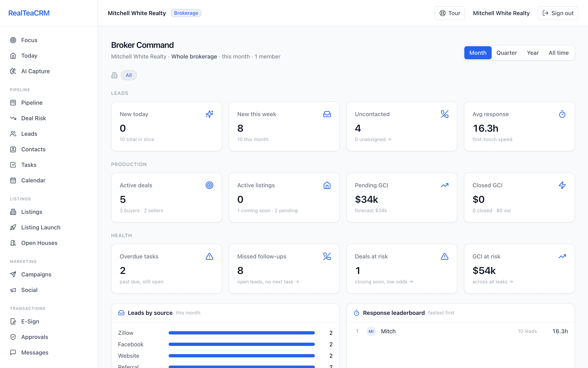Open open leads, no next task link
The width and height of the screenshot is (588, 368).
point(268,282)
